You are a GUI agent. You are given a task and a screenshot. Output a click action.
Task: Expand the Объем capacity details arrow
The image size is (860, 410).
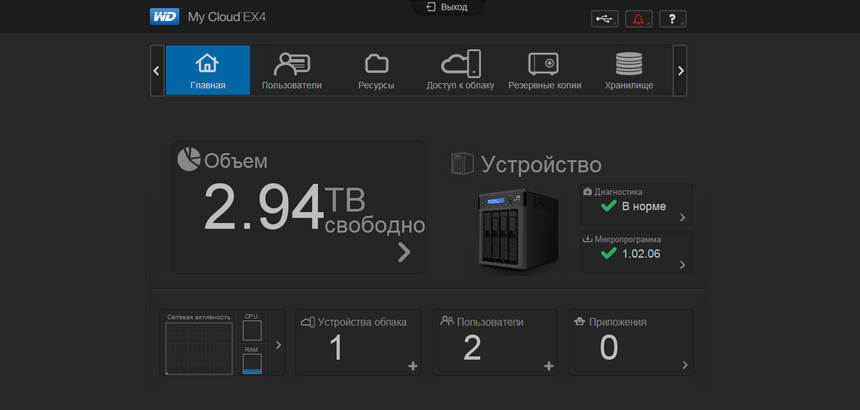pyautogui.click(x=404, y=252)
